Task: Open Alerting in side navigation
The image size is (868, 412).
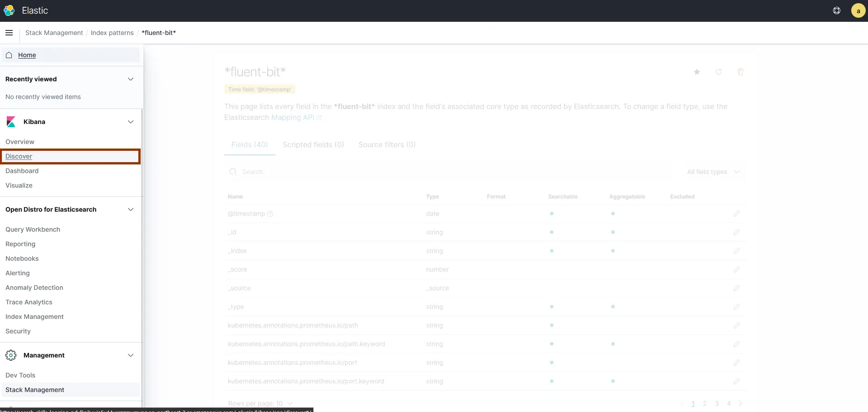Action: [18, 273]
